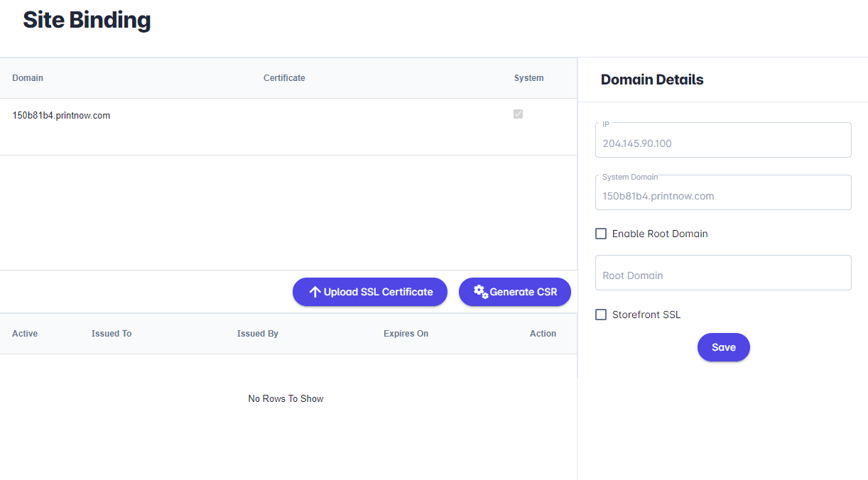
Task: Click the Issued To column header
Action: [x=112, y=334]
